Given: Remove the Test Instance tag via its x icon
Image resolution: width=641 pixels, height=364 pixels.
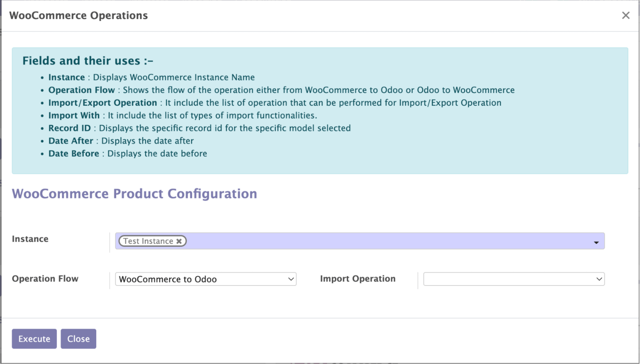Looking at the screenshot, I should tap(179, 241).
